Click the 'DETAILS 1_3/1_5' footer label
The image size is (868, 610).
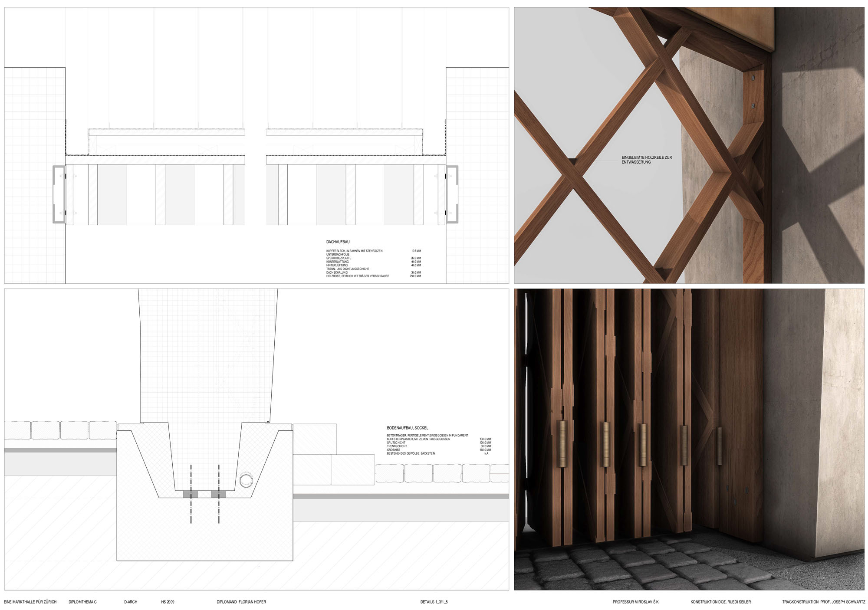(x=434, y=602)
